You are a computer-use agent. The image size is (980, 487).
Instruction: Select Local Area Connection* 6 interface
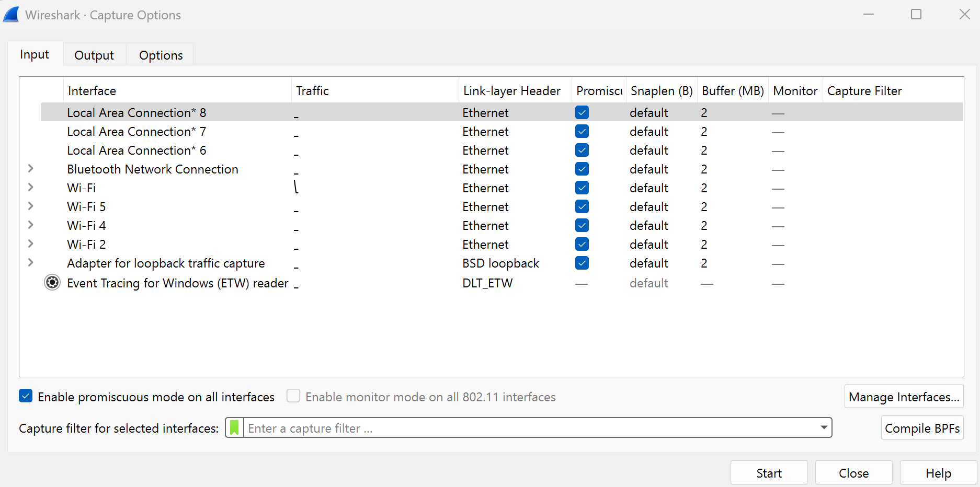136,150
